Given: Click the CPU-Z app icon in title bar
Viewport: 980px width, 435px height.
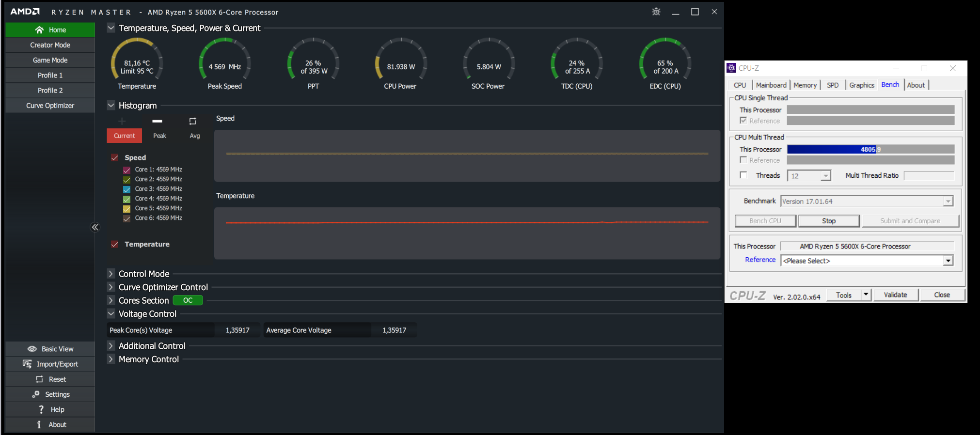Looking at the screenshot, I should pyautogui.click(x=732, y=68).
